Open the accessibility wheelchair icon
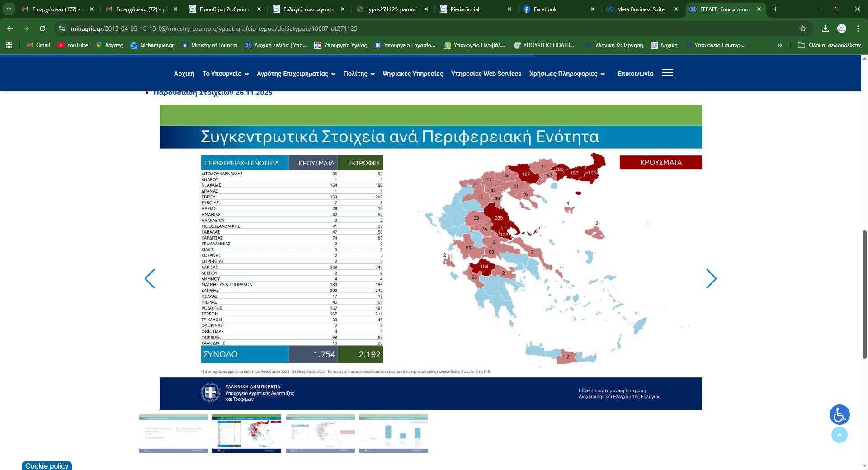Screen dimensions: 868x470 coord(840,415)
